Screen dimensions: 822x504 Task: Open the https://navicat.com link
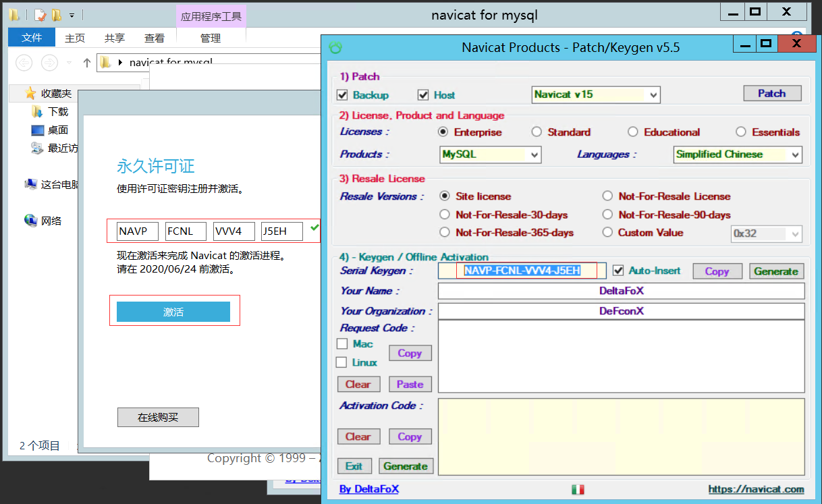coord(756,489)
